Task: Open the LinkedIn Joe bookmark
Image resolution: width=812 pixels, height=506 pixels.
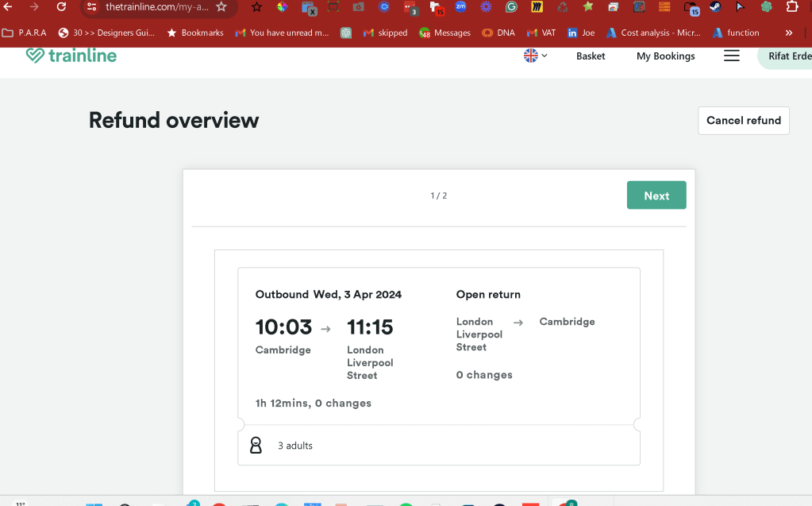Action: (x=581, y=33)
